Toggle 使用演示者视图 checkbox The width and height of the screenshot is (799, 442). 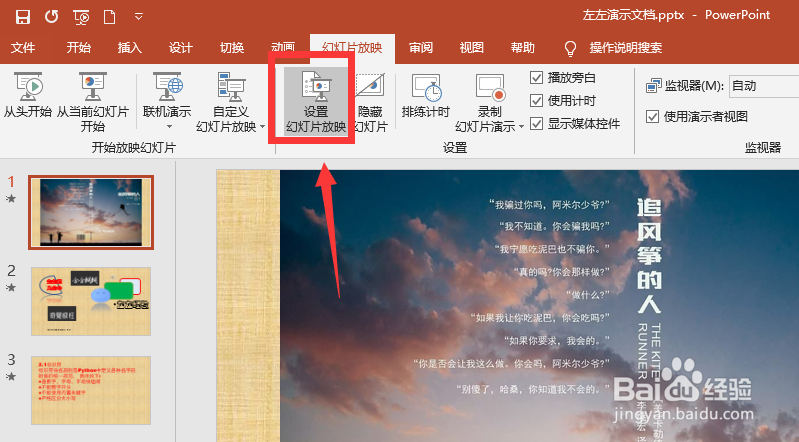(652, 117)
